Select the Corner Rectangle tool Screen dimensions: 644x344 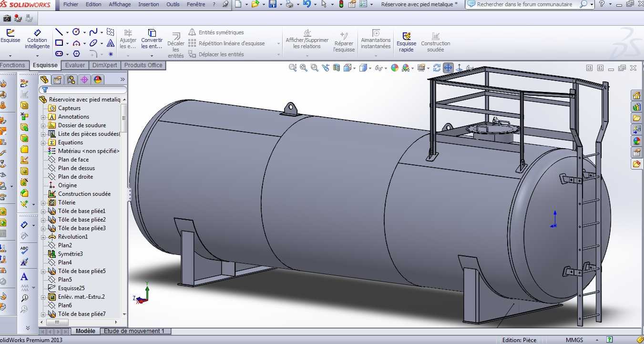(59, 43)
